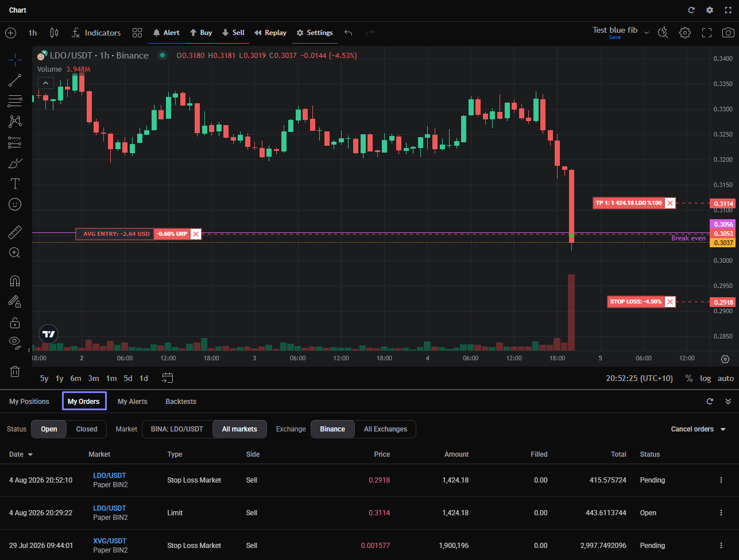
Task: Switch to My Positions tab
Action: 29,402
